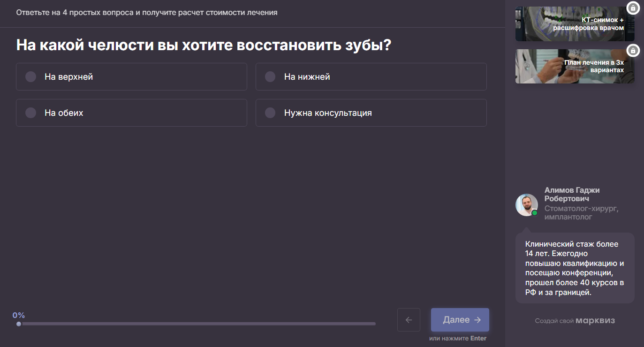Image resolution: width=644 pixels, height=347 pixels.
Task: Click the quiz question heading
Action: (x=204, y=45)
